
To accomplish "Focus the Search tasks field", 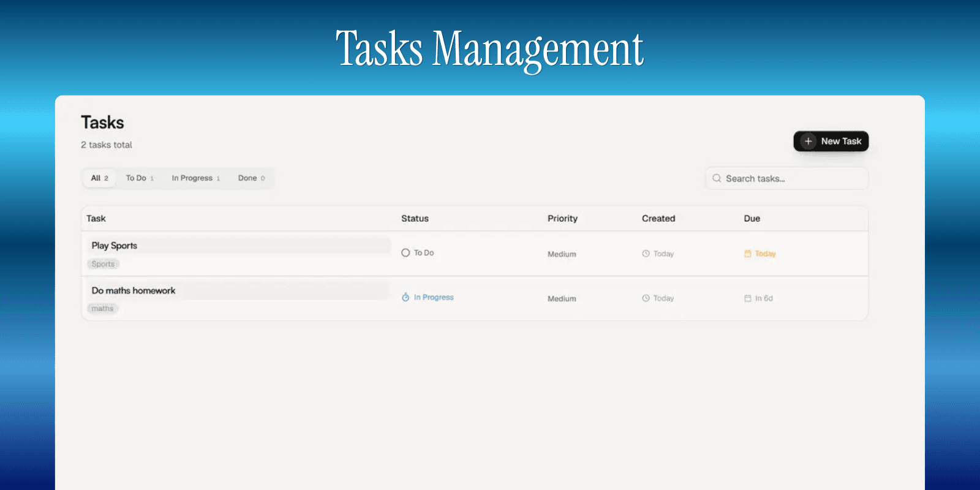I will tap(787, 178).
